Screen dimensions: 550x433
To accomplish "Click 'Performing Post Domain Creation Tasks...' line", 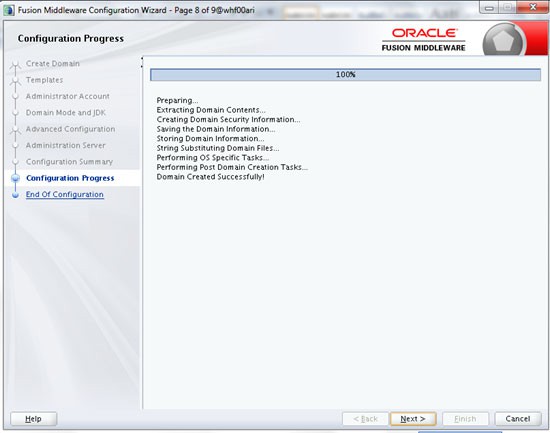I will click(x=232, y=167).
